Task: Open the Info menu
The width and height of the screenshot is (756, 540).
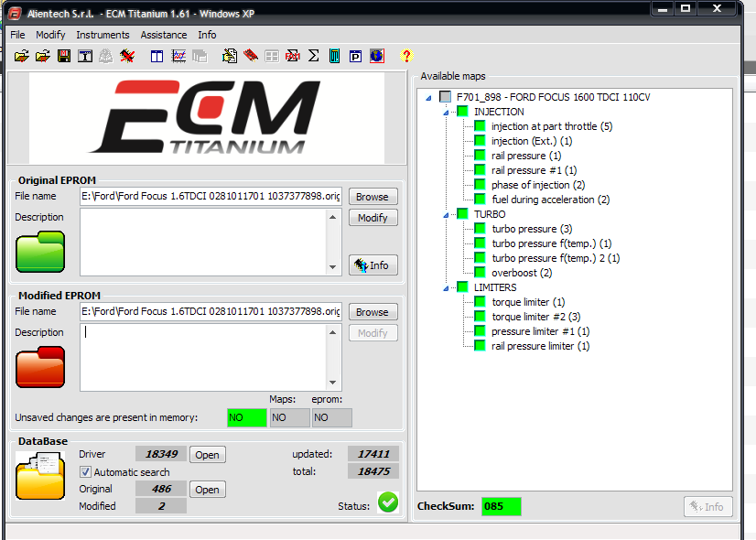Action: [207, 35]
